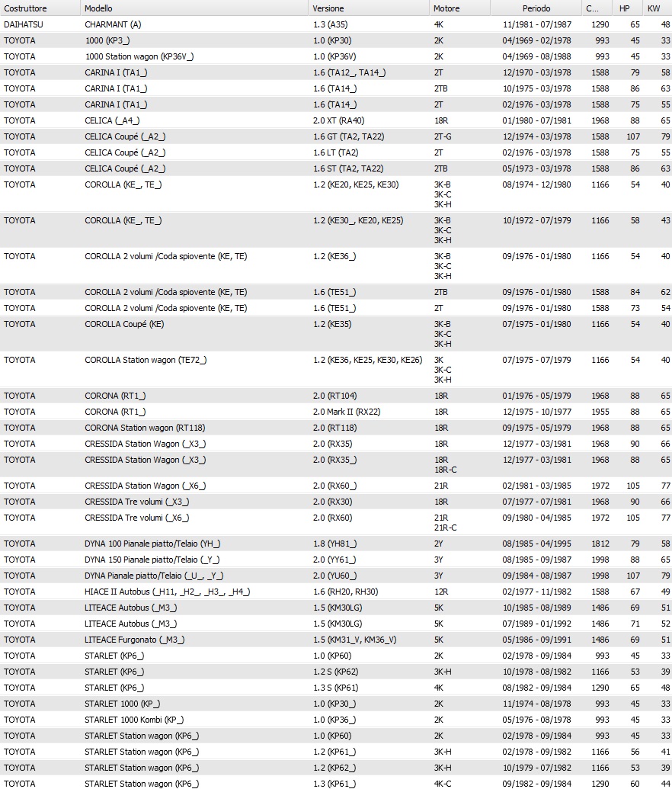Image resolution: width=672 pixels, height=789 pixels.
Task: Select the CHARMANT (A) model cell
Action: pos(113,24)
